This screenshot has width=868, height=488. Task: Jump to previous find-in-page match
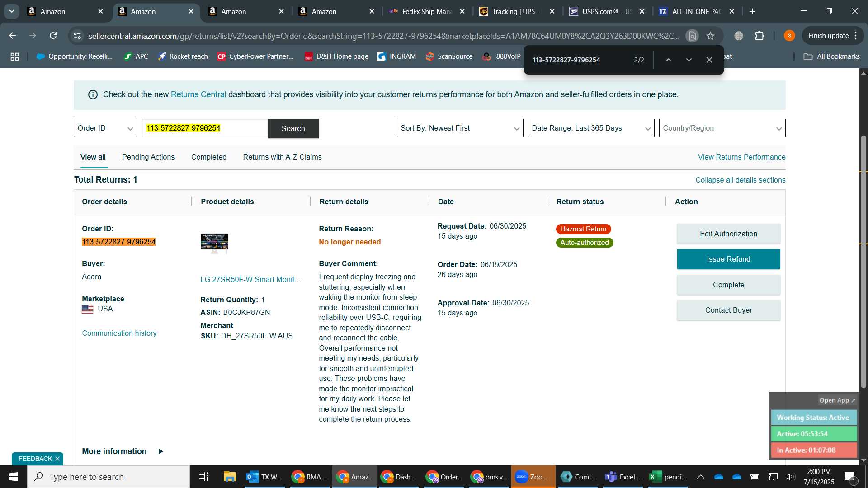tap(669, 60)
